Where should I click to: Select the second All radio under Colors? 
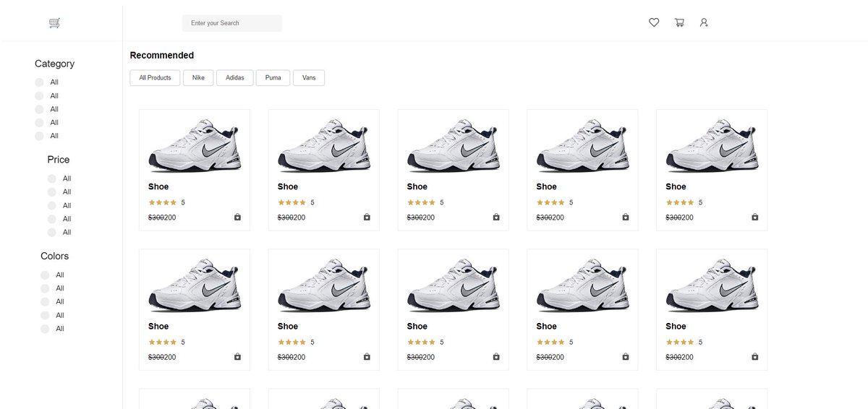[45, 288]
